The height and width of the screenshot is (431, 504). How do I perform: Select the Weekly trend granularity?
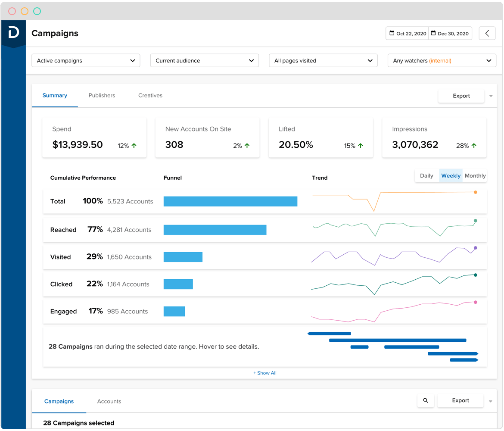pyautogui.click(x=451, y=175)
